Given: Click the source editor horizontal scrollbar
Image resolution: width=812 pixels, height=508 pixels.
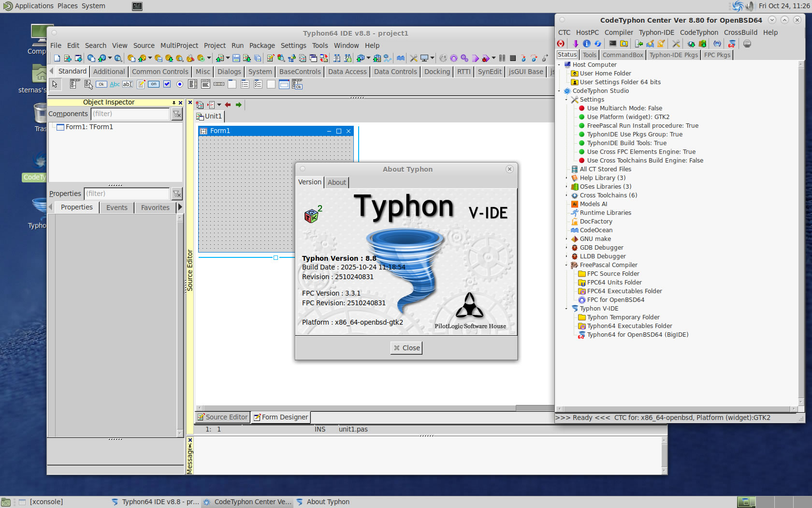Looking at the screenshot, I should pos(358,408).
